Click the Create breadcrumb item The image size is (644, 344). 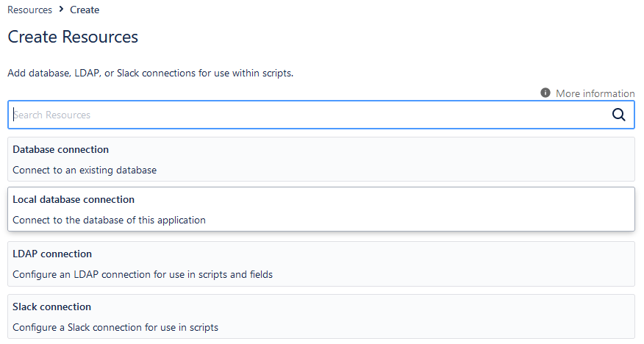tap(85, 10)
